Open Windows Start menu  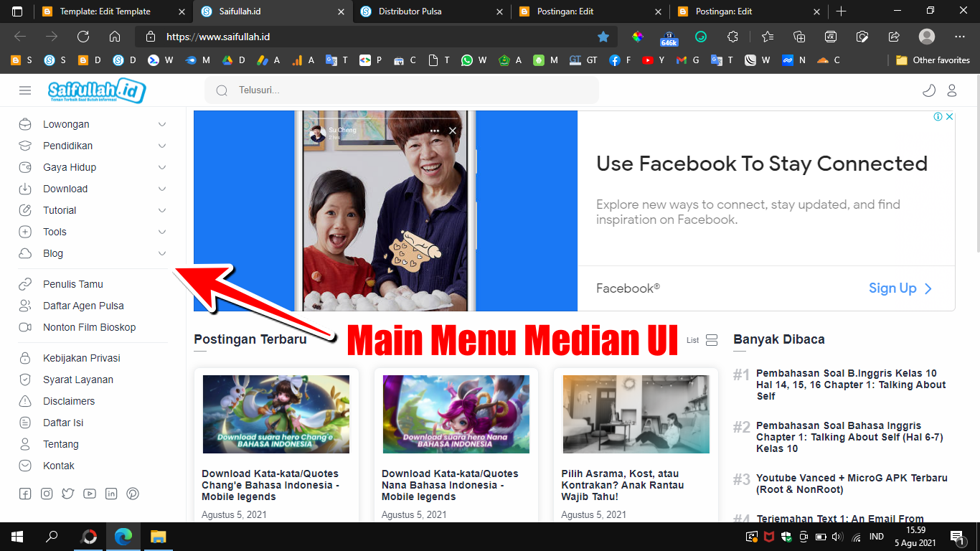pos(17,537)
